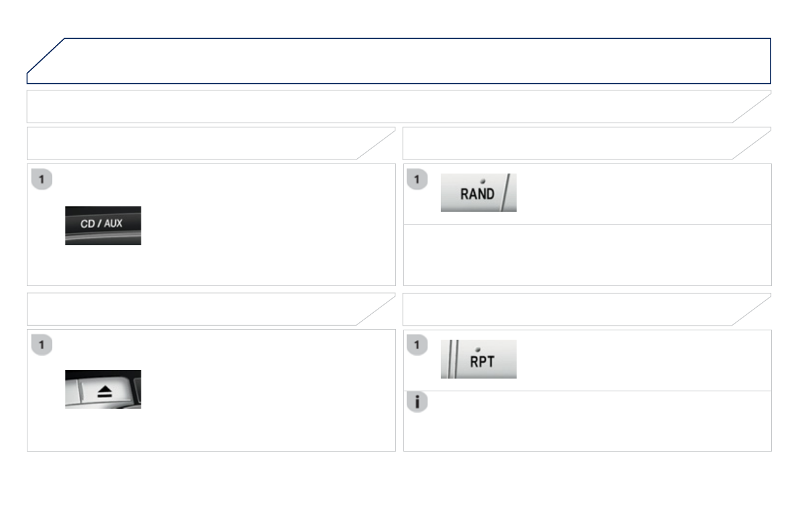Select step 1 badge above CD / AUX
Screen dimensions: 798x532
point(42,180)
